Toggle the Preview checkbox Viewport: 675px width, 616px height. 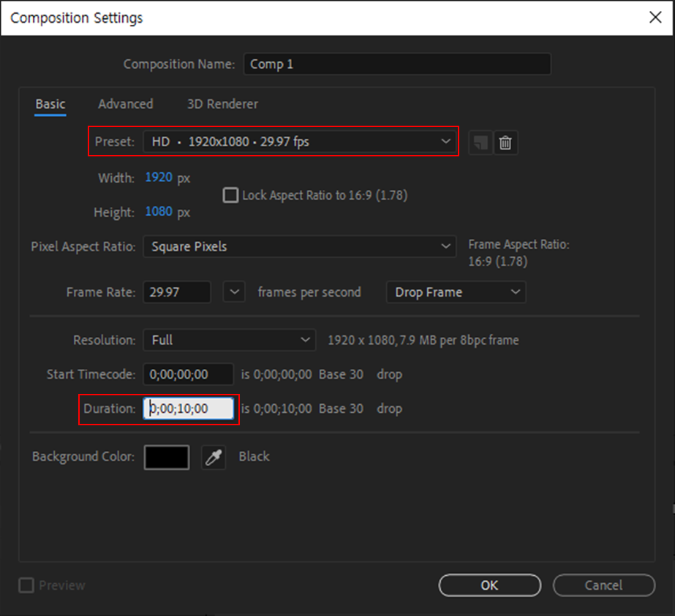[x=26, y=585]
